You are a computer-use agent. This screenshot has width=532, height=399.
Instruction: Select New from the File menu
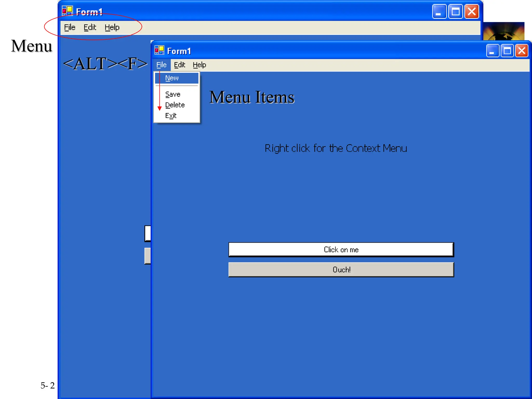point(172,78)
